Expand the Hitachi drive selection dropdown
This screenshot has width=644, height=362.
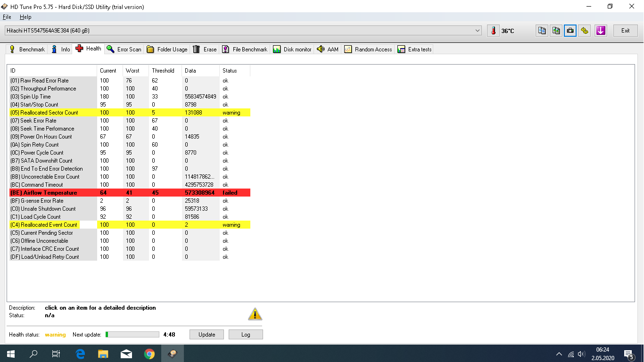[243, 31]
